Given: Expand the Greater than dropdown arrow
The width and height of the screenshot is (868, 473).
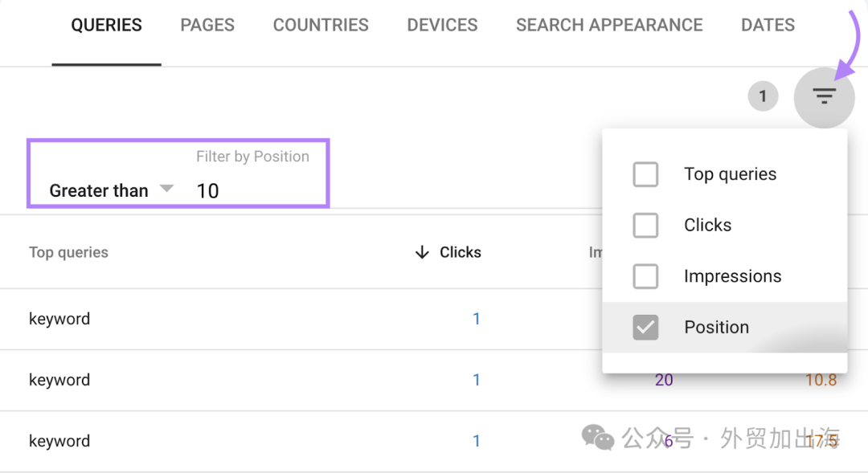Looking at the screenshot, I should pyautogui.click(x=166, y=189).
